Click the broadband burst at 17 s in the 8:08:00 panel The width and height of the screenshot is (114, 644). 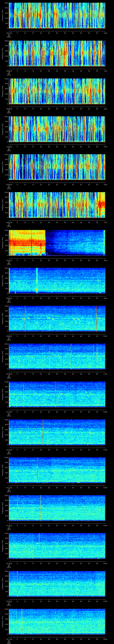37,280
